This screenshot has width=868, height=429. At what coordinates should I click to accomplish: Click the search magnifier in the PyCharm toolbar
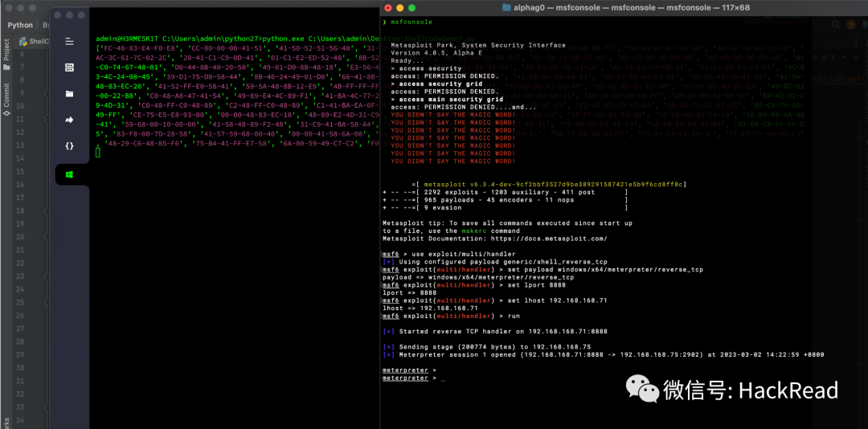tap(835, 24)
